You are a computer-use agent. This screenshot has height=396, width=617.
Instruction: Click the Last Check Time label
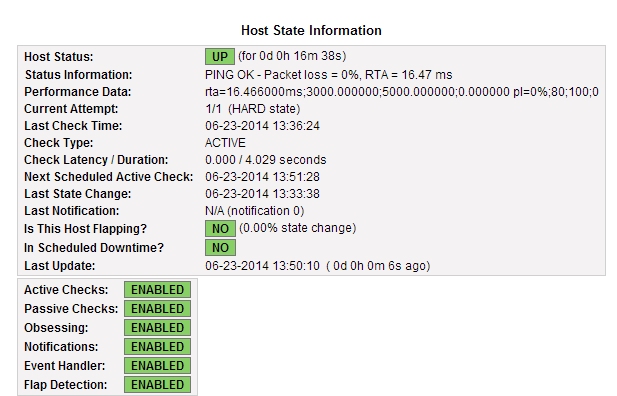tap(73, 126)
